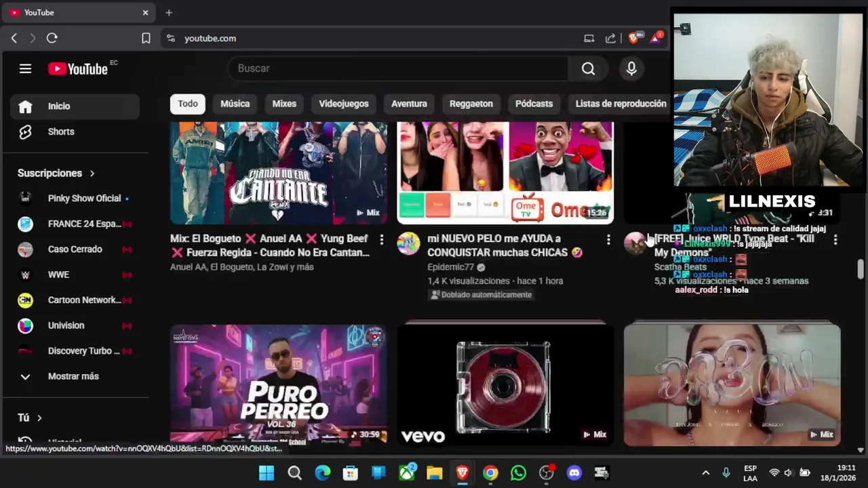Open Epidemic77 channel name link
This screenshot has width=868, height=488.
(x=451, y=267)
